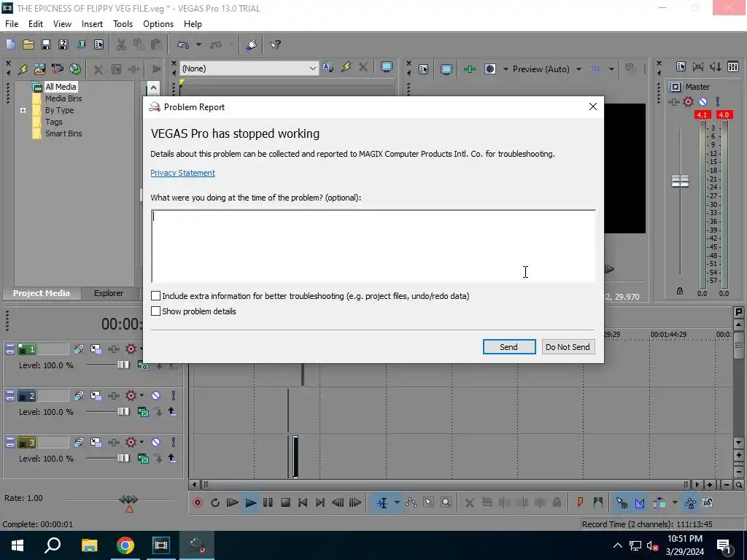Click track 2 Track FX gear icon
The height and width of the screenshot is (560, 747).
tap(131, 396)
